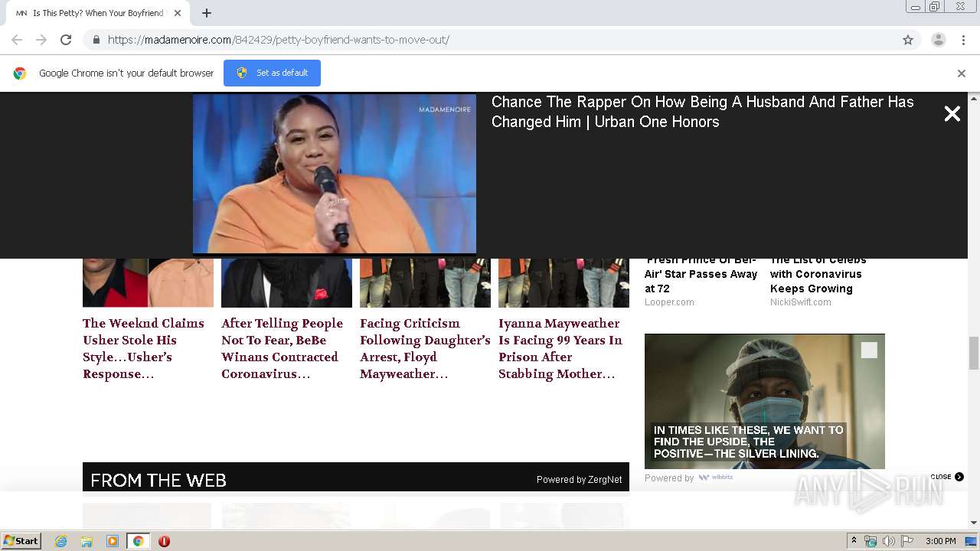Open The Weeknd Claims Usher article
The width and height of the screenshot is (980, 551).
coord(144,348)
